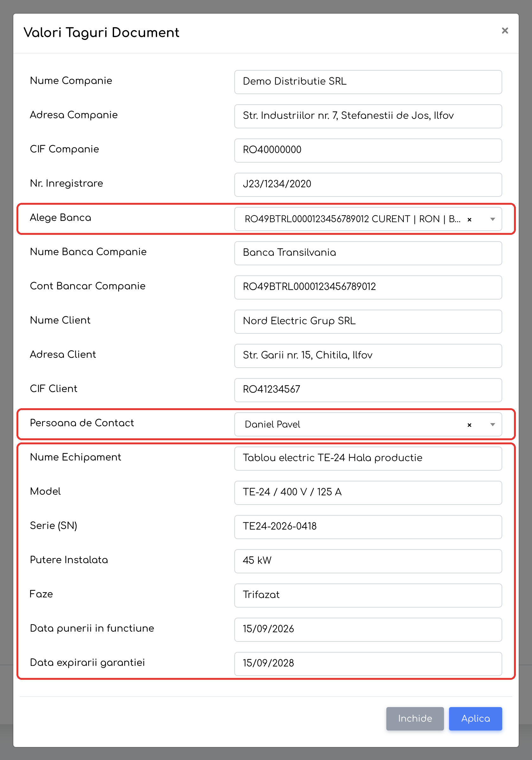532x760 pixels.
Task: Focus the CIF Client input RO41234567
Action: [x=368, y=390]
